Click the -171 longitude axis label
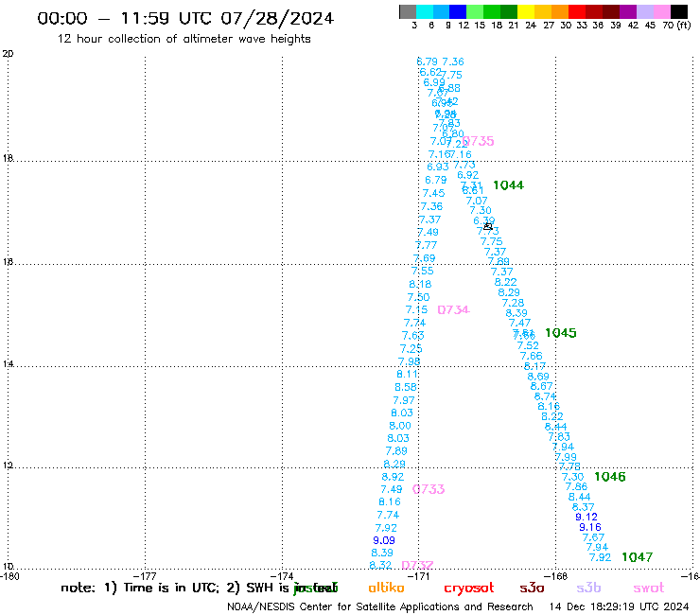The image size is (700, 615). click(x=420, y=576)
